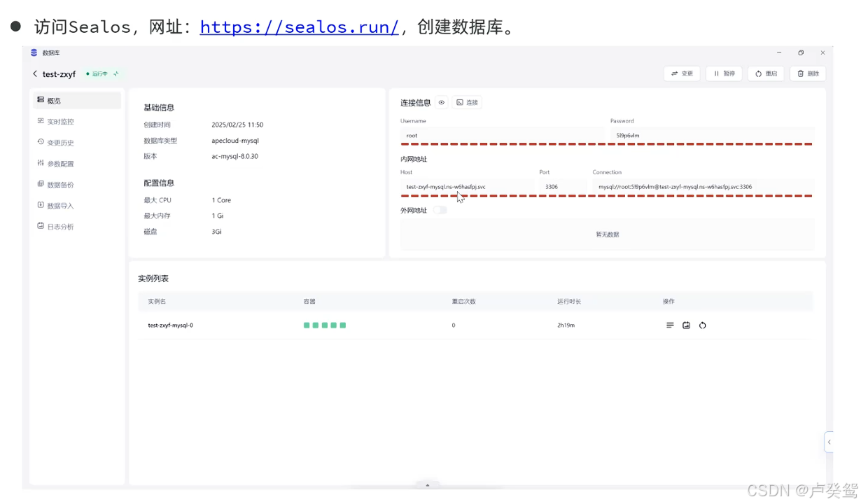The width and height of the screenshot is (861, 504).
Task: Click the version value ac-mysql-8.0.30
Action: click(234, 156)
